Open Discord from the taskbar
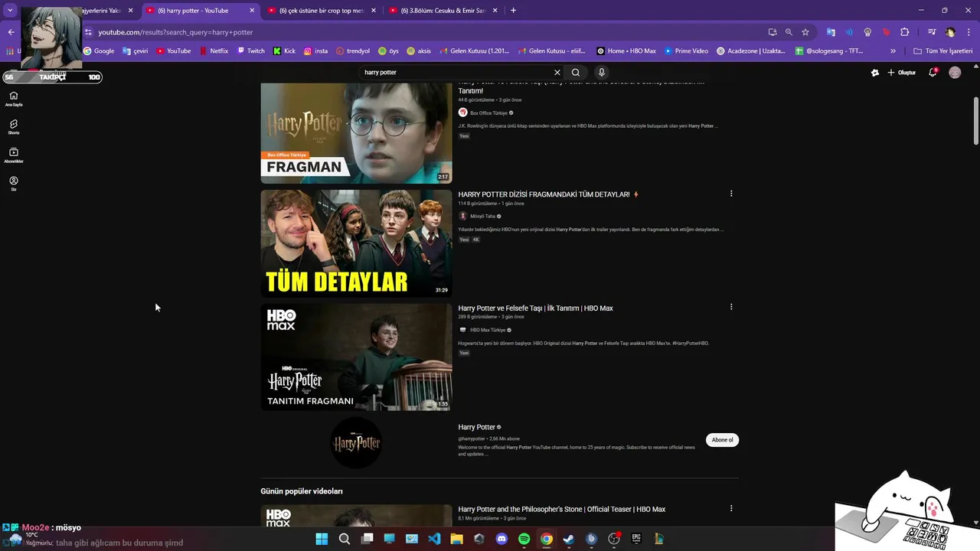This screenshot has height=551, width=980. point(501,539)
